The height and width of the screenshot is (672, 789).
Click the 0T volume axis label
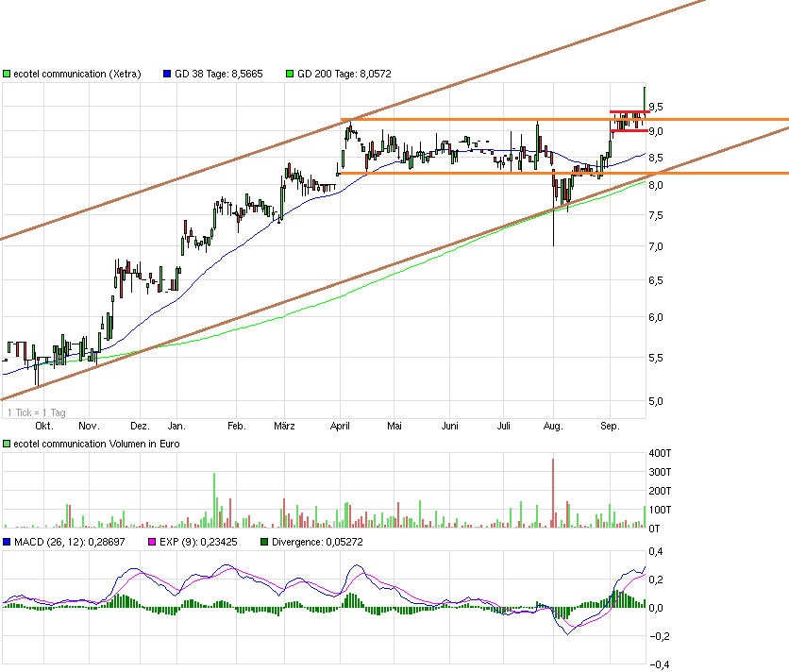pyautogui.click(x=654, y=529)
